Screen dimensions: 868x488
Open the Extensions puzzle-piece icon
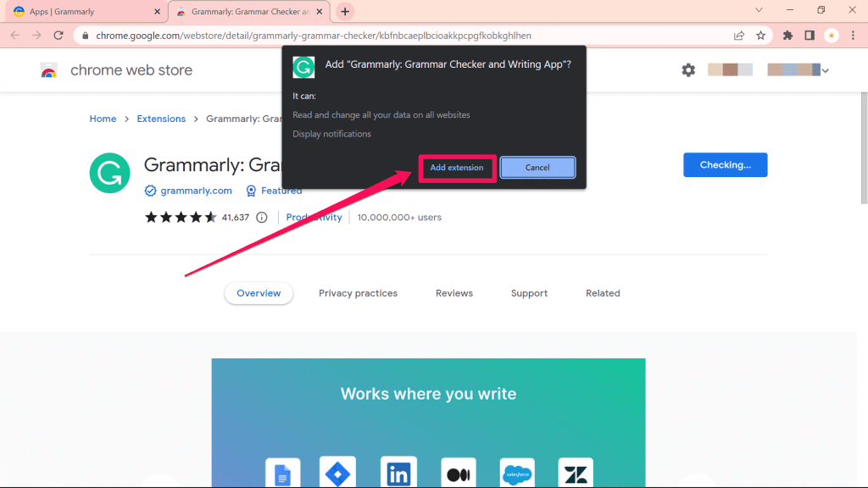pyautogui.click(x=787, y=36)
